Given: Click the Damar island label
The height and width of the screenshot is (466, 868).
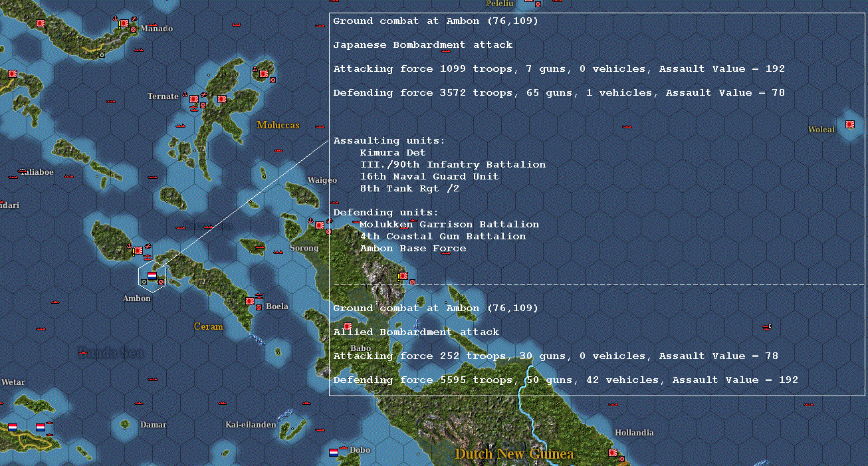Looking at the screenshot, I should click(154, 425).
